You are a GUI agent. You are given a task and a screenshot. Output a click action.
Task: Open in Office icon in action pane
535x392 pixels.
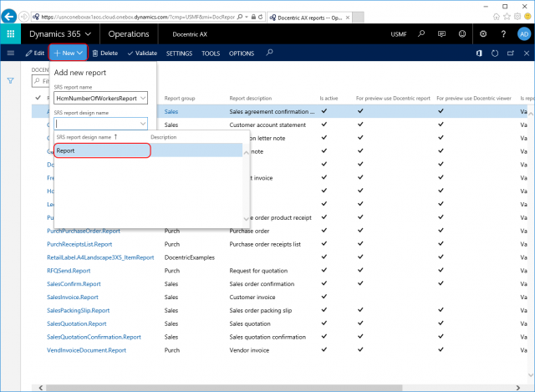pyautogui.click(x=479, y=53)
